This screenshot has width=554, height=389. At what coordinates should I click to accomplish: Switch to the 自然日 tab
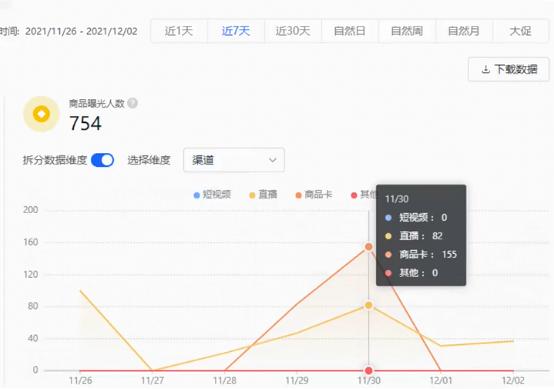[x=350, y=31]
